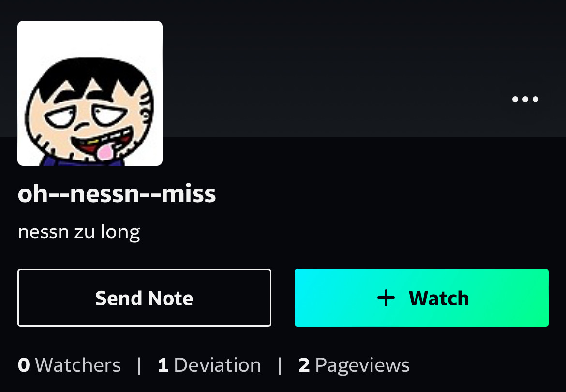
Task: Open the three-dot more options menu
Action: click(525, 99)
